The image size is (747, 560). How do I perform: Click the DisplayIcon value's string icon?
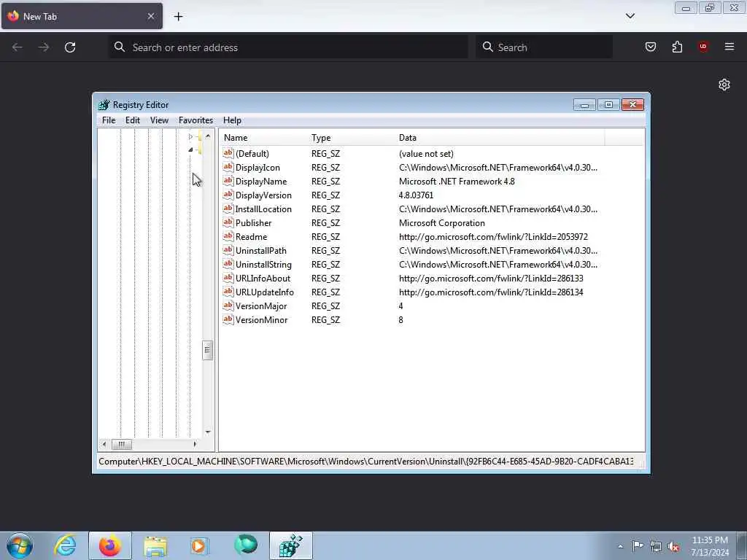click(x=228, y=167)
